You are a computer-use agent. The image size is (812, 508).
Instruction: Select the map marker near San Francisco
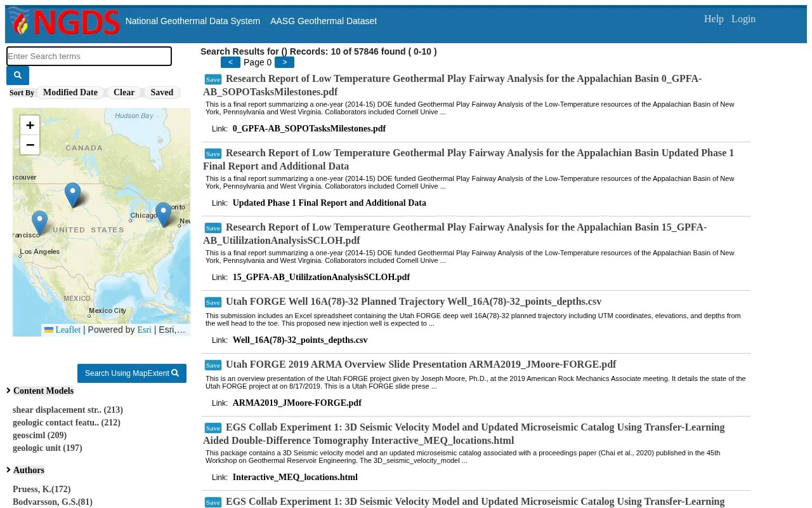[x=40, y=223]
